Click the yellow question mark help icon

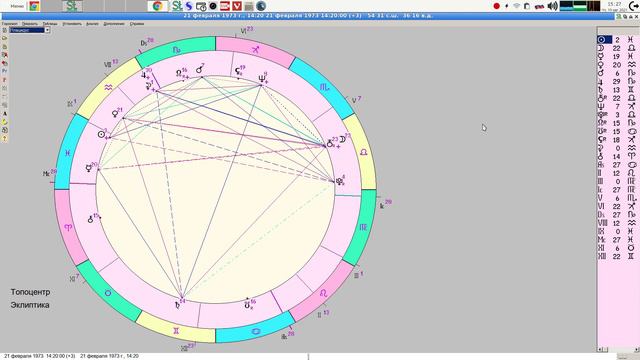4,138
